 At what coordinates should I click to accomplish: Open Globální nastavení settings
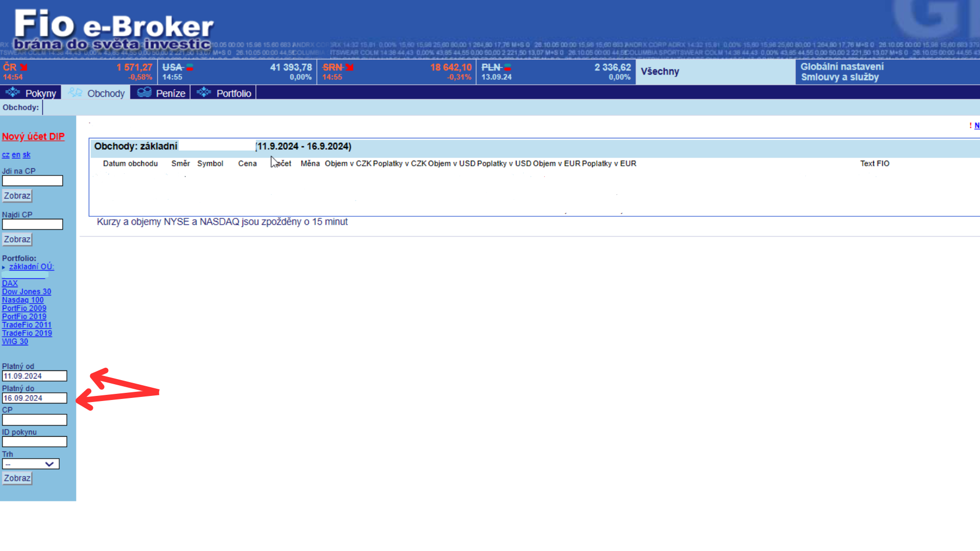[842, 66]
